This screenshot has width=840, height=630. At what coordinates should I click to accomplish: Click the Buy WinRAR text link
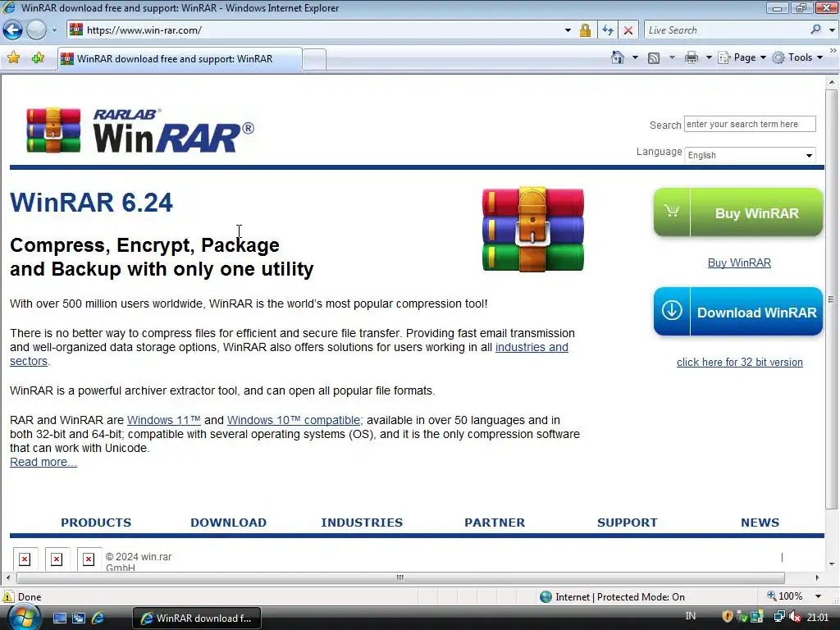739,262
